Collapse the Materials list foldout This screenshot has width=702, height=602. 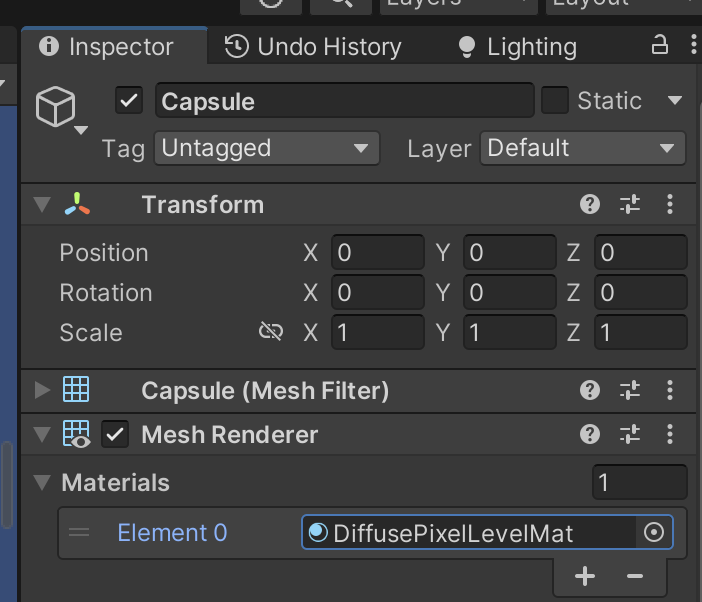pos(43,482)
